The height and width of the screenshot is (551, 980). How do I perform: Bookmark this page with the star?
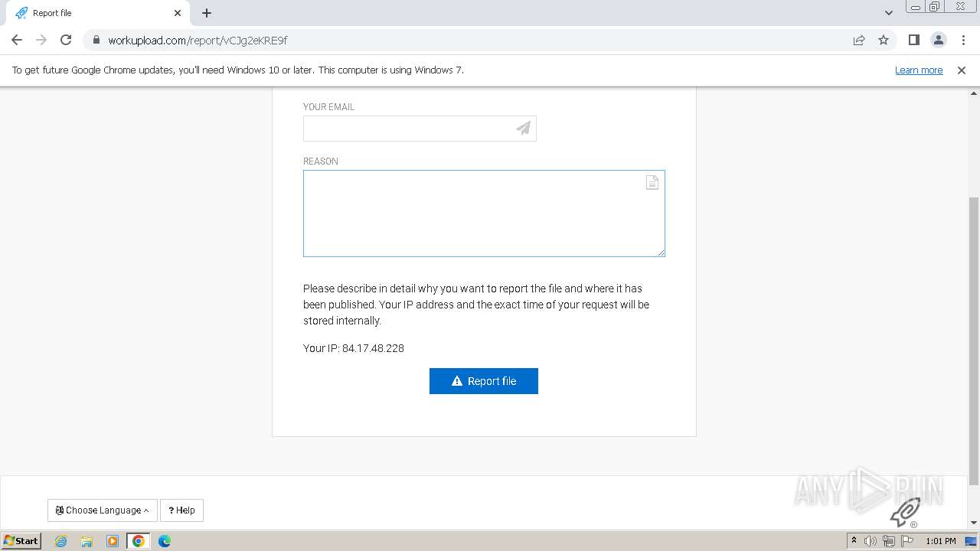tap(884, 40)
